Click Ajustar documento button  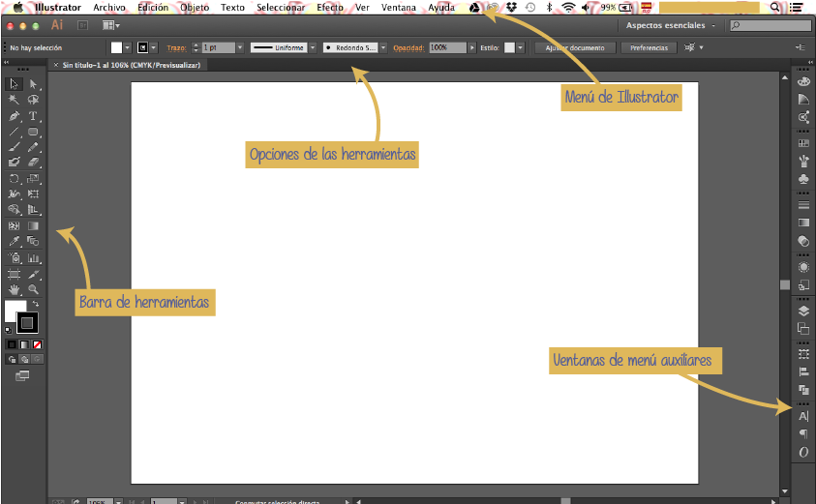click(x=575, y=47)
